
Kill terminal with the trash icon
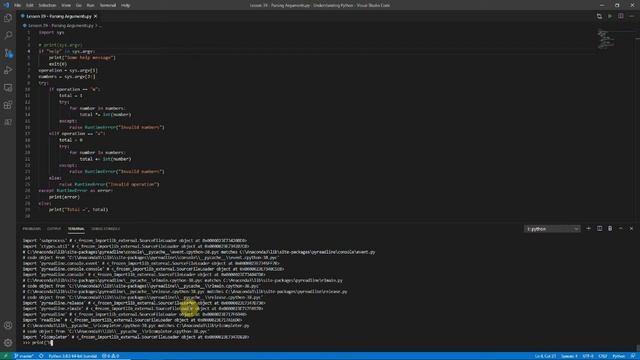coord(610,229)
